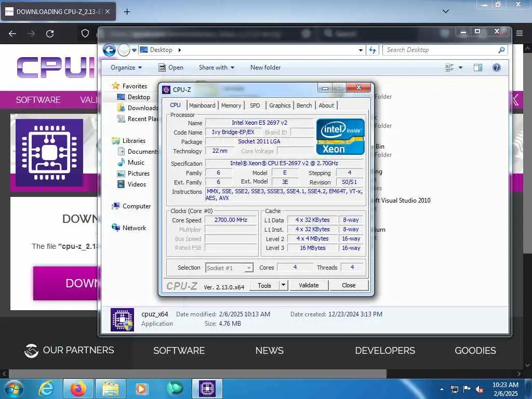Screen dimensions: 532x399
Task: Select Libraries in the navigation pane
Action: 134,140
